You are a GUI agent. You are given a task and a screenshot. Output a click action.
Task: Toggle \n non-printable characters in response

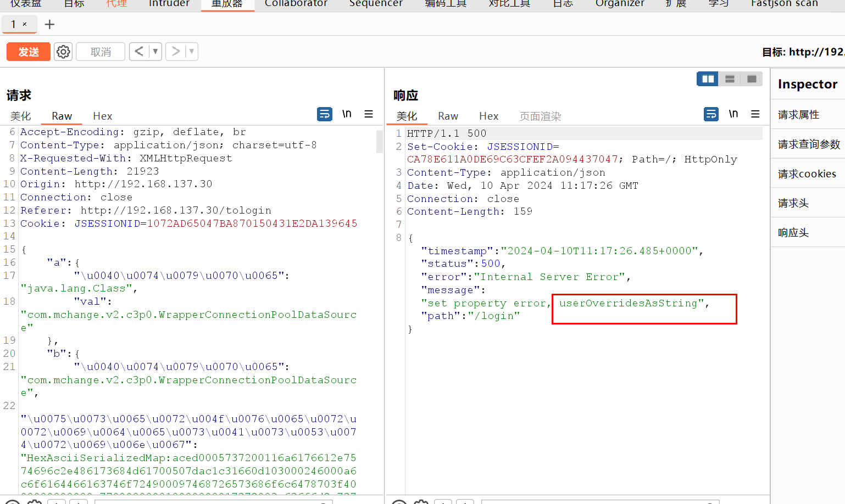(733, 114)
